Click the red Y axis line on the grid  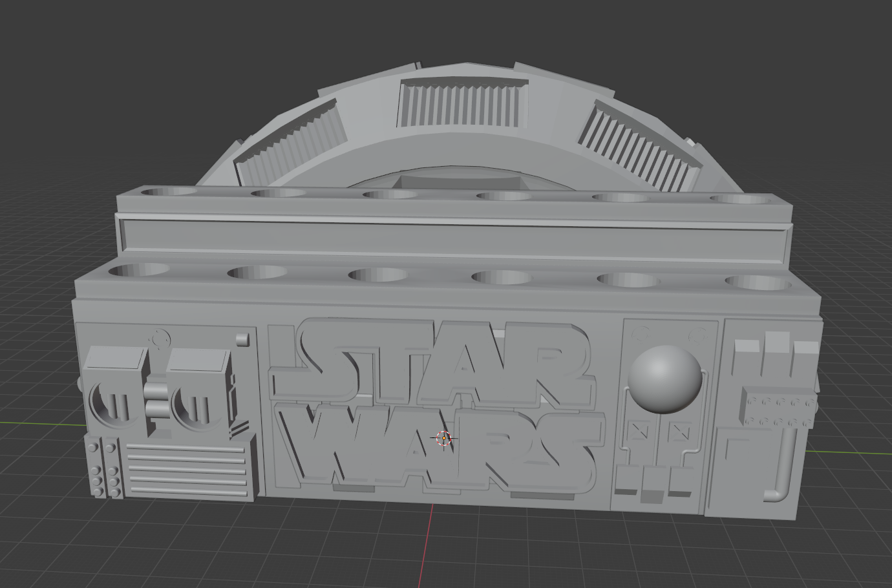tap(425, 546)
